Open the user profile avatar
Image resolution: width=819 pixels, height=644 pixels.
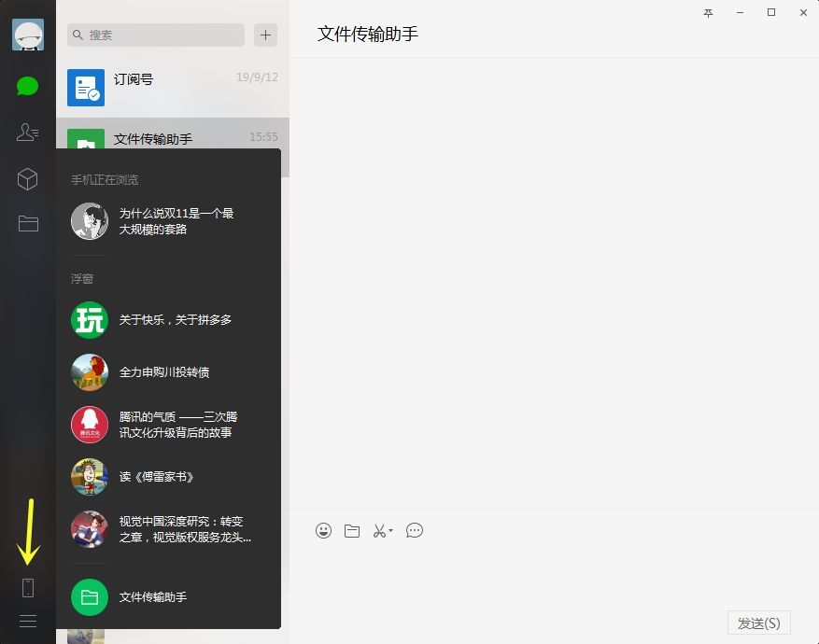coord(28,35)
